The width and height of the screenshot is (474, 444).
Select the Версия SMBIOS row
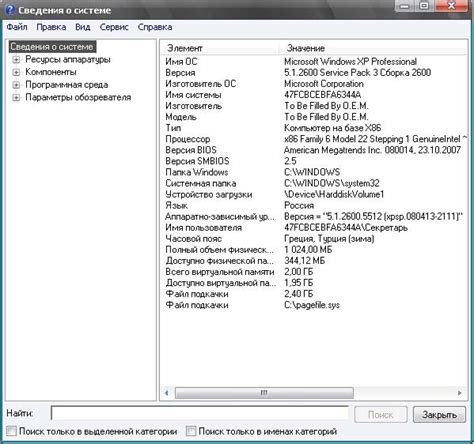tap(314, 161)
